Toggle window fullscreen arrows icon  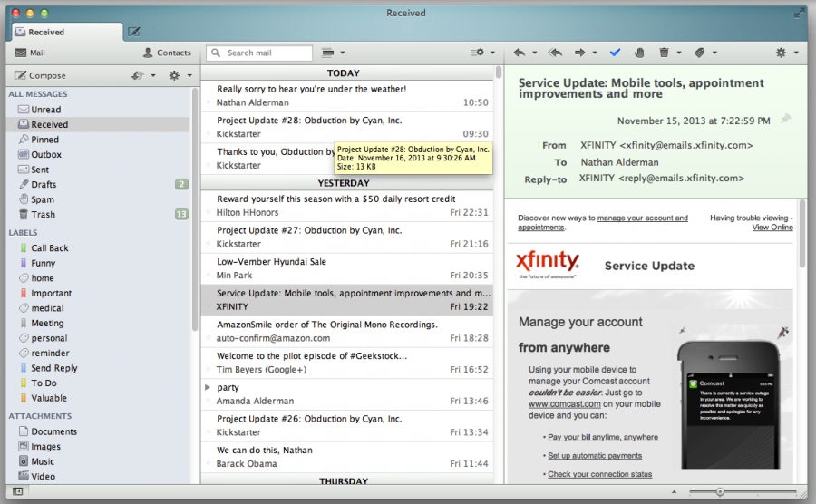point(799,13)
